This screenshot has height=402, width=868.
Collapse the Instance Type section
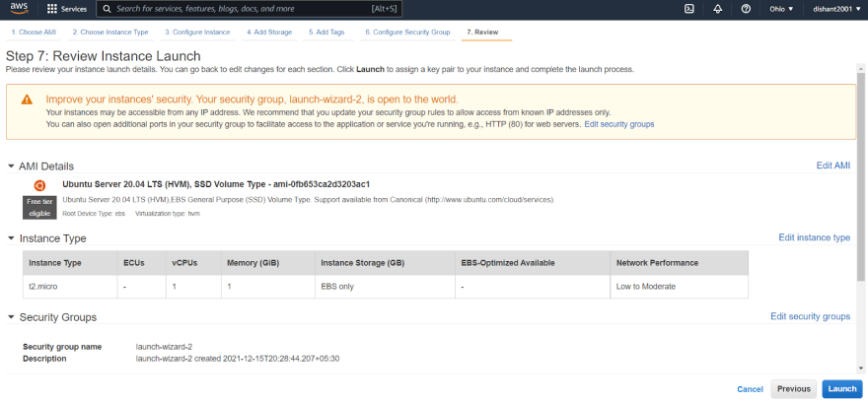coord(11,238)
